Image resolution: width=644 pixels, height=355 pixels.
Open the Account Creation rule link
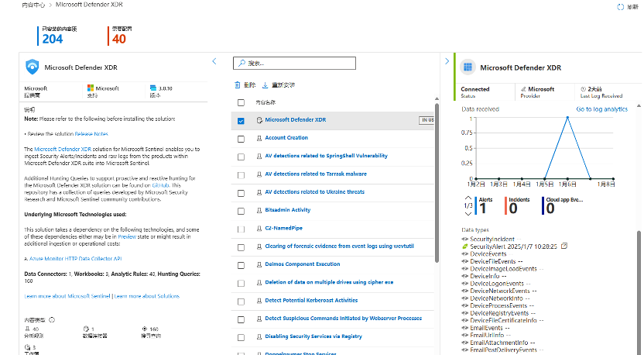[286, 138]
